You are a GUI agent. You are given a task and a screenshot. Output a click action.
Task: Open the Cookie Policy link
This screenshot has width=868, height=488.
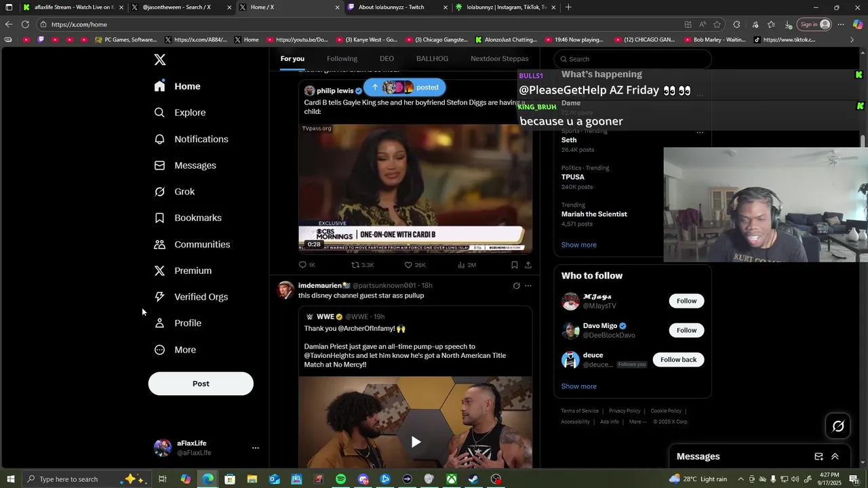coord(666,411)
